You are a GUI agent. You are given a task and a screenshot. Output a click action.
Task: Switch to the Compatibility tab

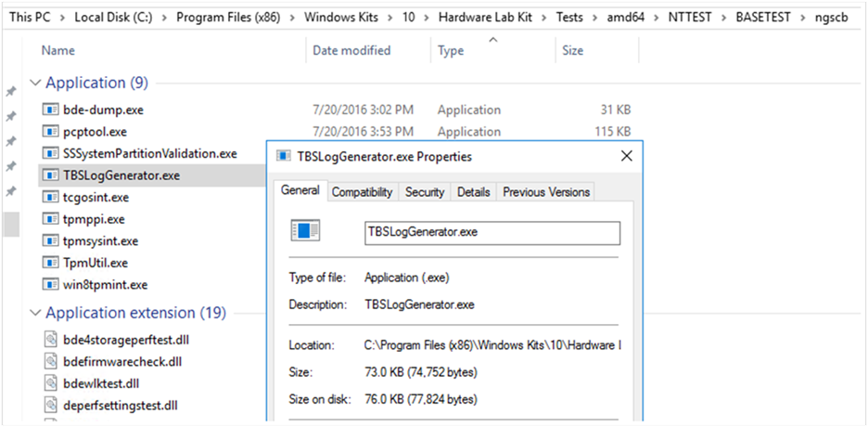(363, 192)
